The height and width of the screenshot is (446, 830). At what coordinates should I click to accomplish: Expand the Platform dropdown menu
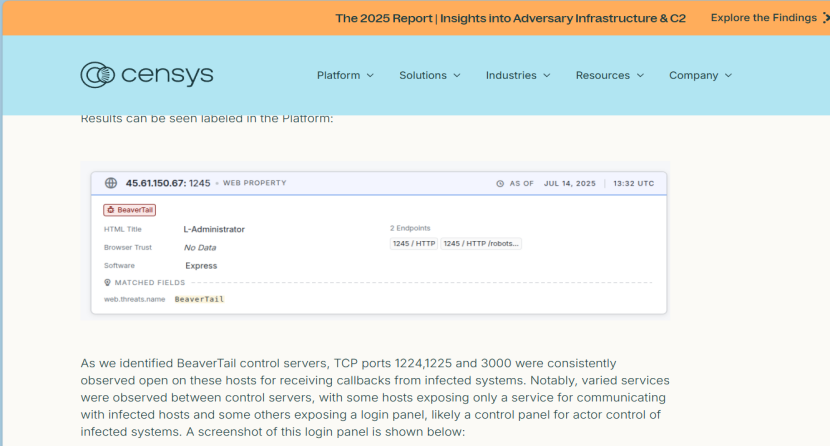click(x=345, y=75)
